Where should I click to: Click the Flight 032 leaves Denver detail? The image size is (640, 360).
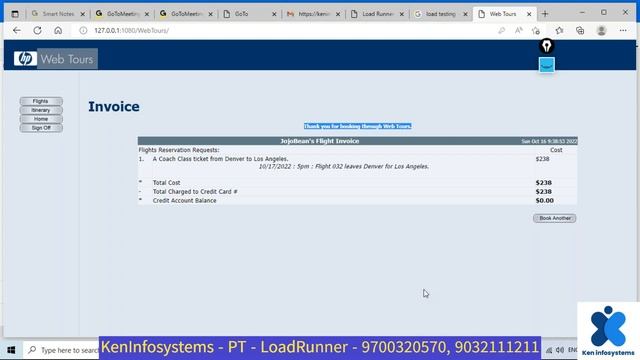tap(344, 167)
